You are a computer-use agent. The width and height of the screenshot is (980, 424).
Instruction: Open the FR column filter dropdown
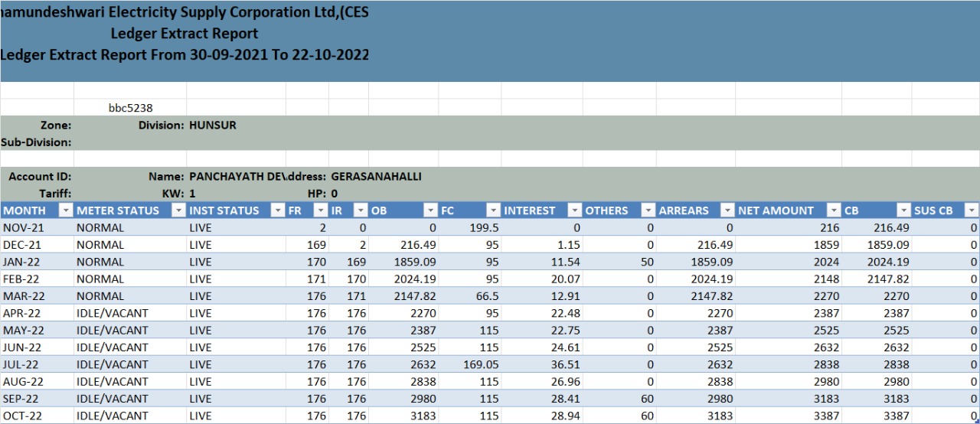pos(321,210)
